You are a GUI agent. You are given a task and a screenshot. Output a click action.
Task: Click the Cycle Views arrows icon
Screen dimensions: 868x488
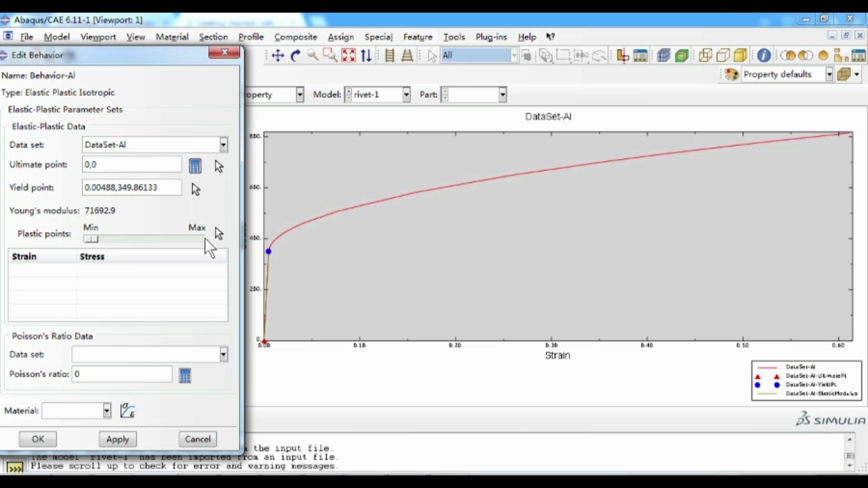click(366, 56)
